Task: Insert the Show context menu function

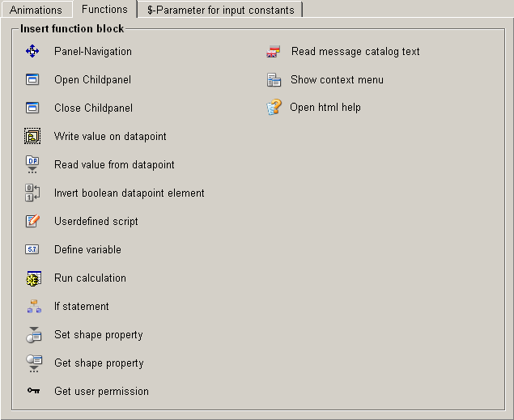Action: pos(337,79)
